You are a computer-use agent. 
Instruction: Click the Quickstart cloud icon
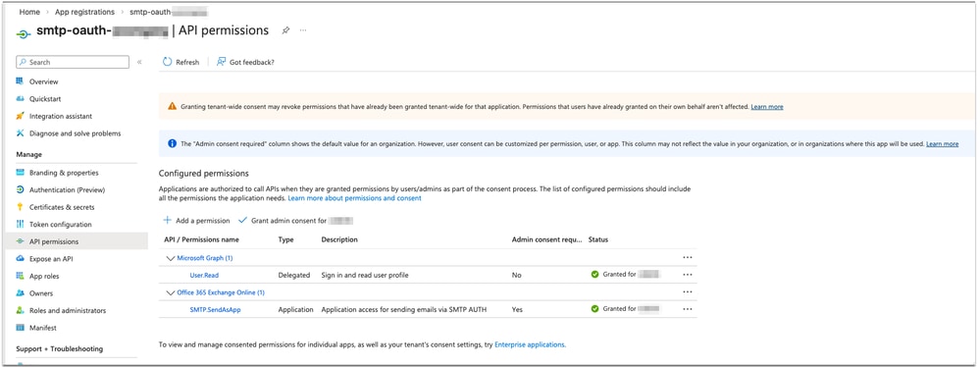[x=20, y=99]
